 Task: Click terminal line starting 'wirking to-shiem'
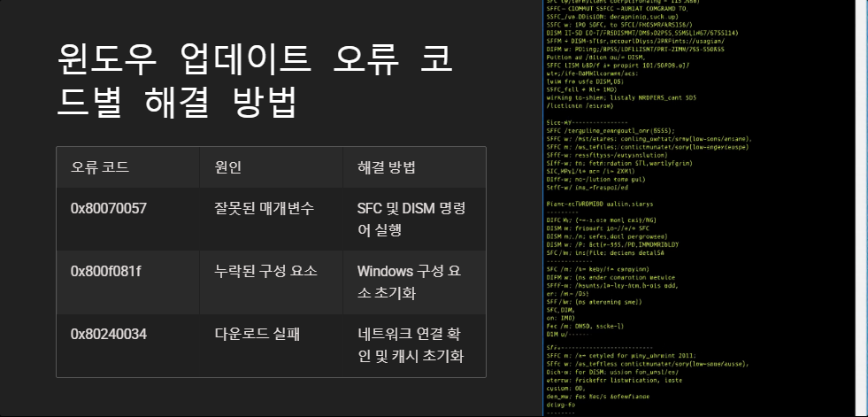click(x=622, y=97)
